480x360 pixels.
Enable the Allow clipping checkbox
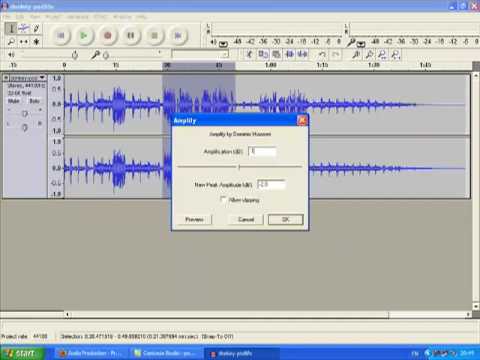point(223,200)
